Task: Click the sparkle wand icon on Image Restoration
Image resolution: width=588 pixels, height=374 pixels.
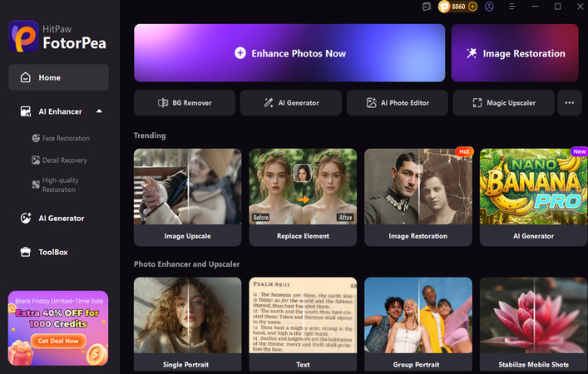Action: point(472,53)
